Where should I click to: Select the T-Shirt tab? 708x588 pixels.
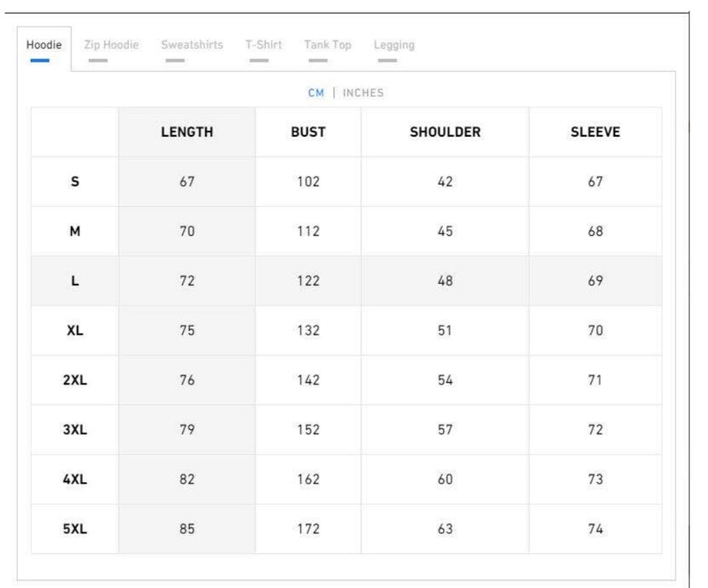(263, 45)
